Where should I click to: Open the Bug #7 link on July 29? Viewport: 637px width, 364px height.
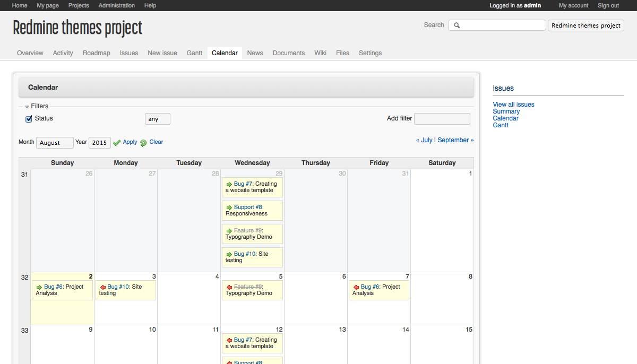coord(243,184)
